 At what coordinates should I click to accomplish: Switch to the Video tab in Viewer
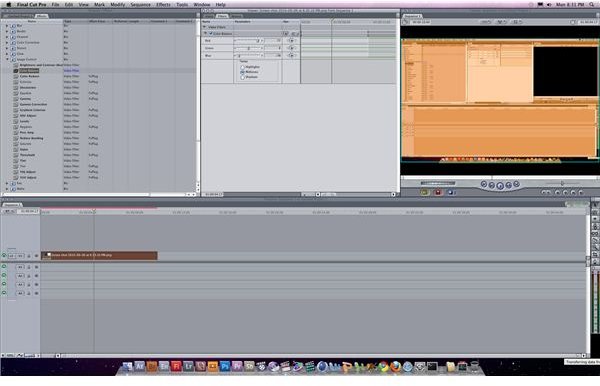tap(209, 16)
